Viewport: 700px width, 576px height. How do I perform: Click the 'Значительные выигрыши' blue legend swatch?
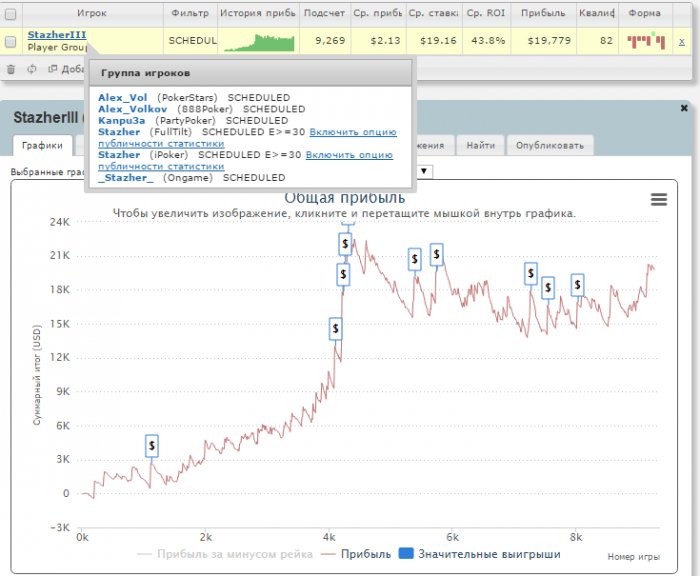(406, 553)
